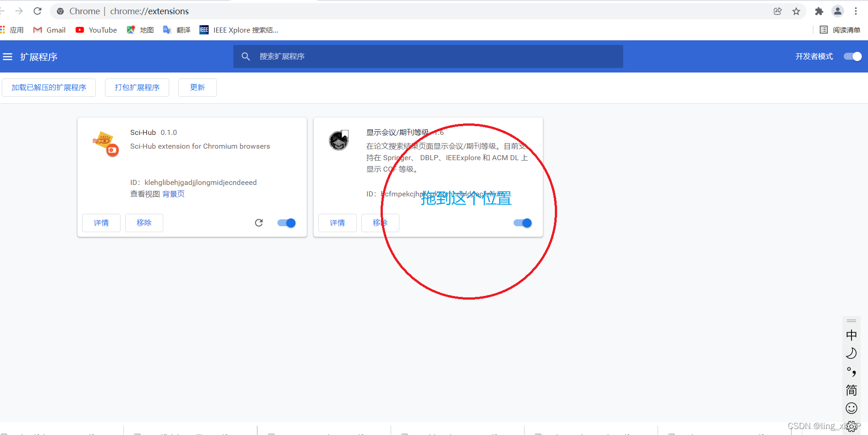
Task: Reload the current page
Action: (x=38, y=11)
